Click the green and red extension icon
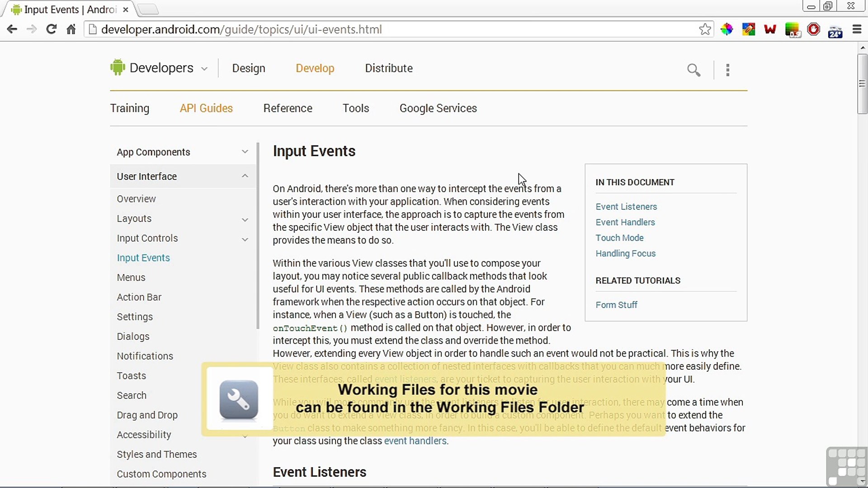The width and height of the screenshot is (868, 488). [792, 30]
